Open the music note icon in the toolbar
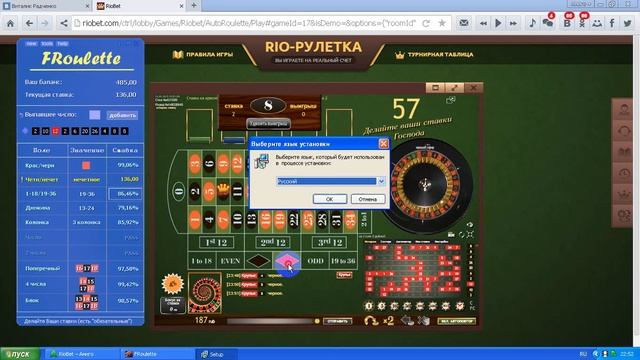 [532, 23]
